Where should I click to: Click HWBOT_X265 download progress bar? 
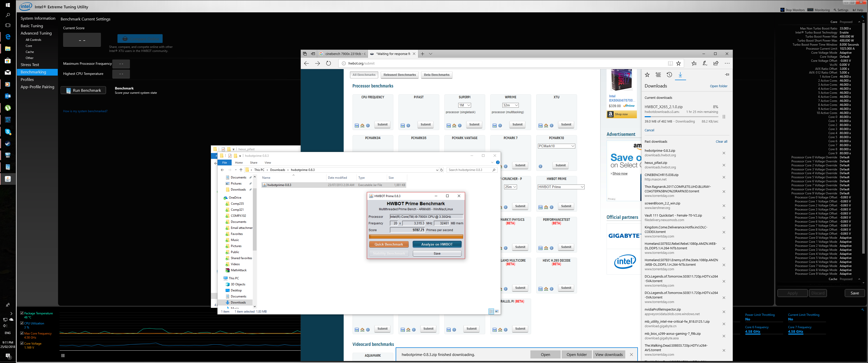(681, 116)
